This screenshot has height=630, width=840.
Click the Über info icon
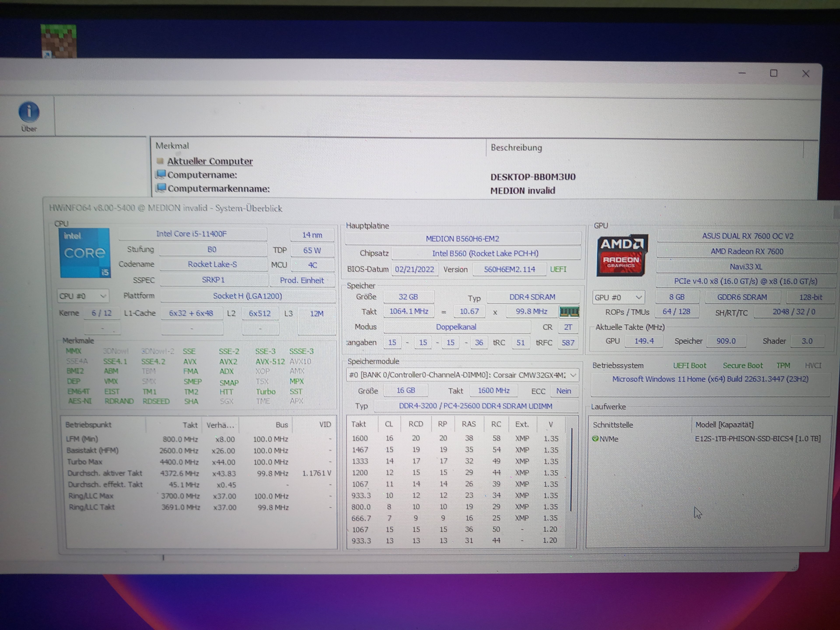coord(29,112)
